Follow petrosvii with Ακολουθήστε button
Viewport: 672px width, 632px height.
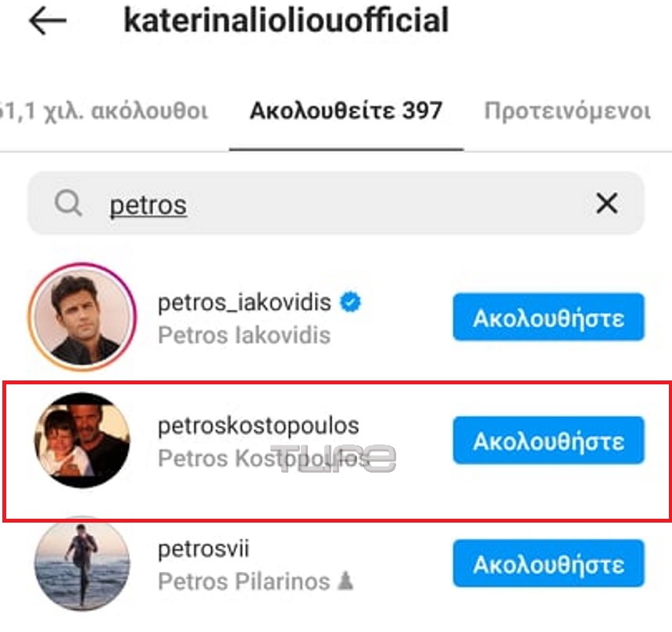549,563
